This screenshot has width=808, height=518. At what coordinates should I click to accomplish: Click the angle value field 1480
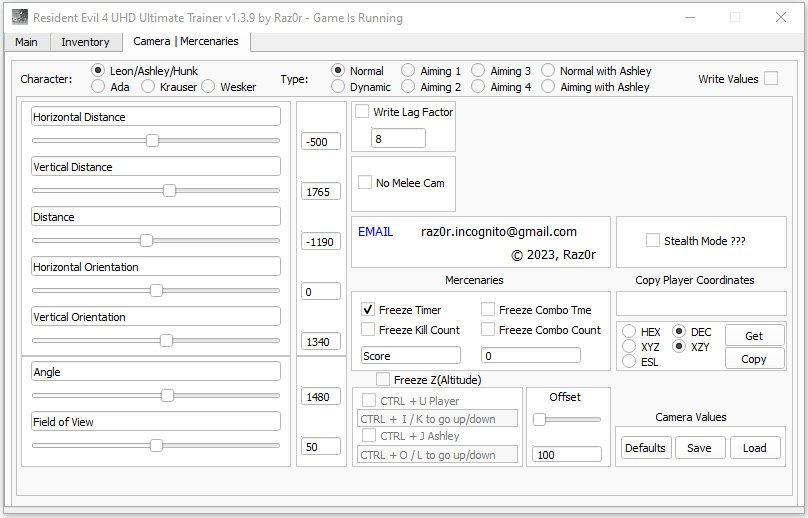(x=321, y=396)
